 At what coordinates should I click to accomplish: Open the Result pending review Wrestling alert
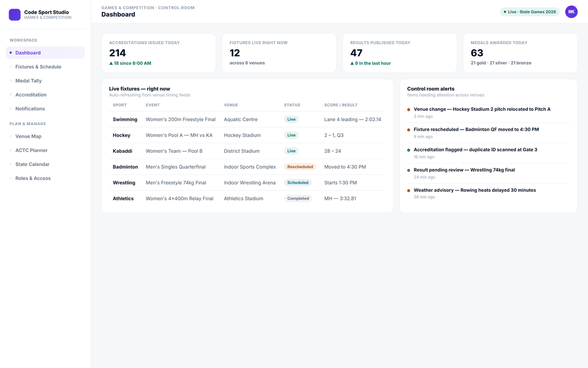pyautogui.click(x=488, y=173)
